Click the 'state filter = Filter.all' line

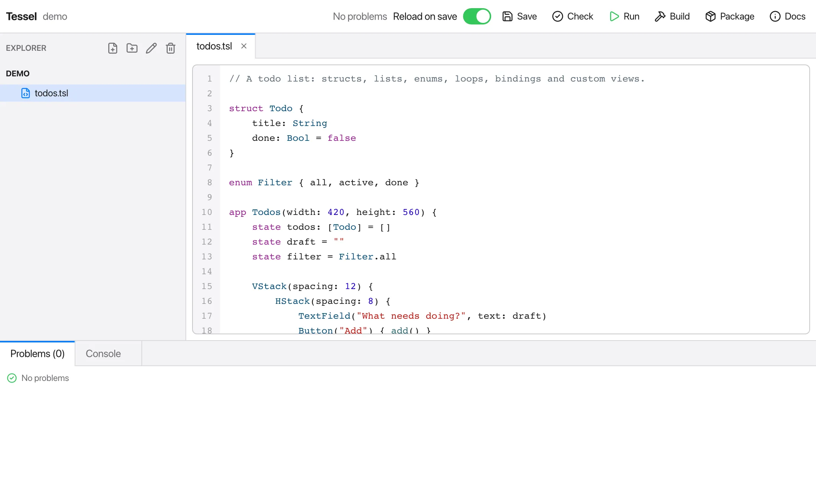pos(324,256)
